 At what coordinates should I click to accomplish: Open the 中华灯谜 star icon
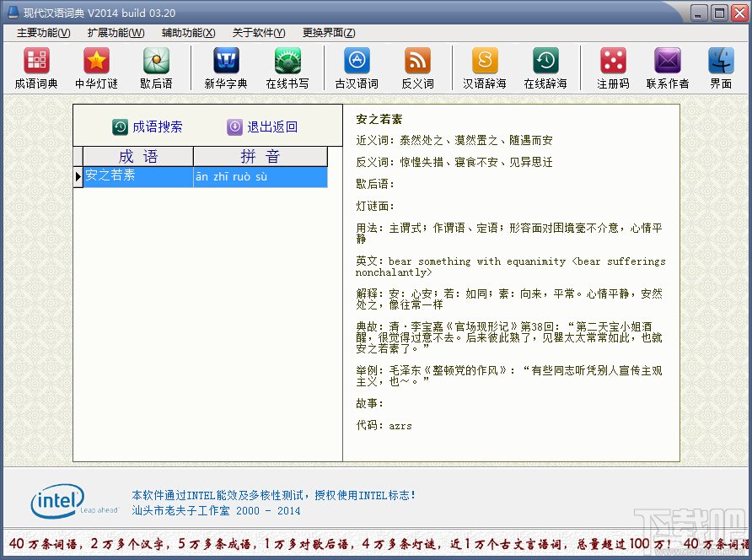(96, 68)
